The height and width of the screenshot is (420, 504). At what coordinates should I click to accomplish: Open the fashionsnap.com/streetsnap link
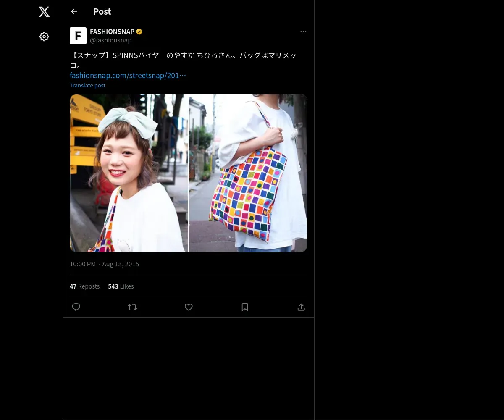point(128,76)
